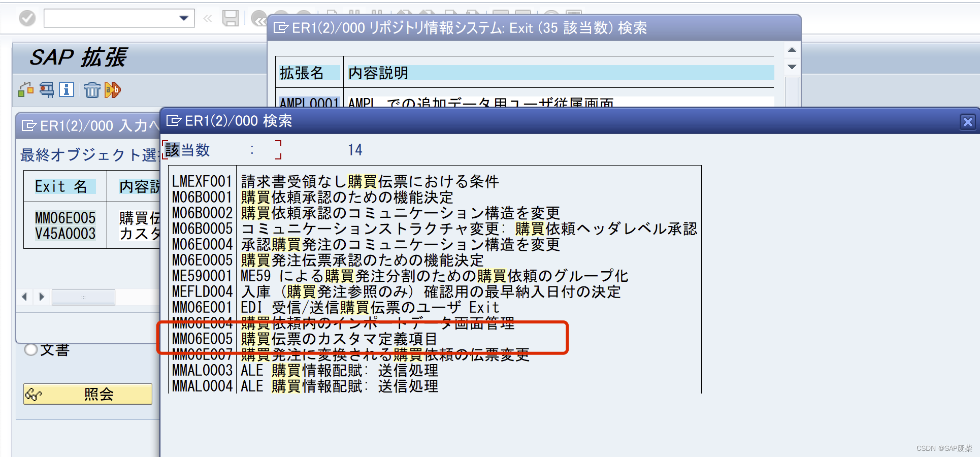The image size is (980, 457).
Task: Open the blue information icon
Action: (x=67, y=90)
